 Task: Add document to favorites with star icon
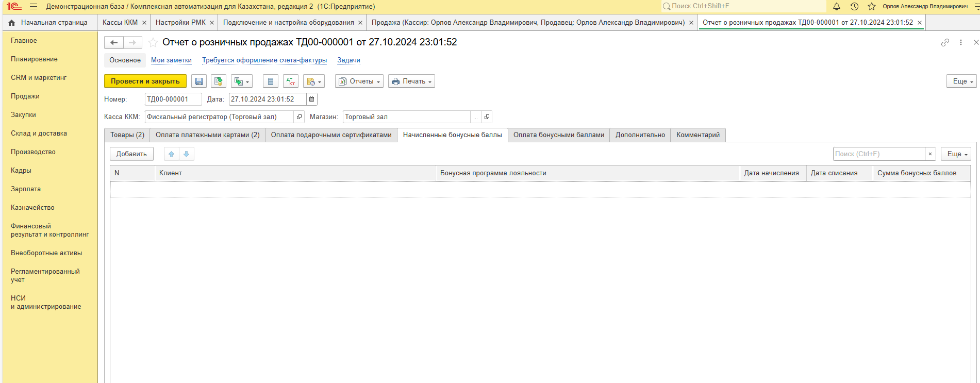153,42
